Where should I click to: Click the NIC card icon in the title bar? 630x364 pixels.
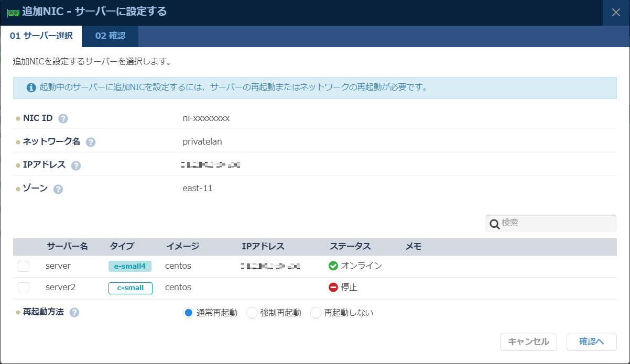pos(13,13)
